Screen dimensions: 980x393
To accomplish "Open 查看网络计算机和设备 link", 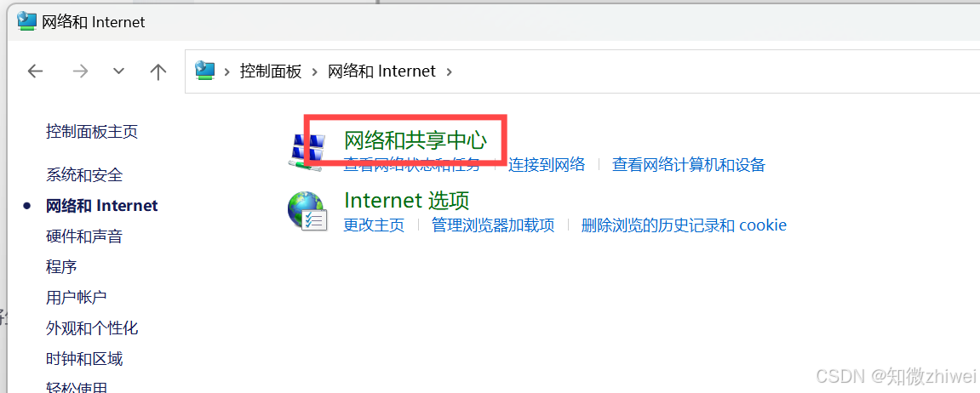I will [689, 165].
